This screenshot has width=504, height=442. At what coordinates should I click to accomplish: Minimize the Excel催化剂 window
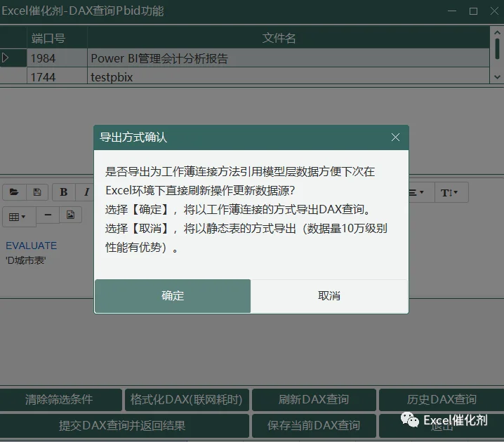click(452, 11)
